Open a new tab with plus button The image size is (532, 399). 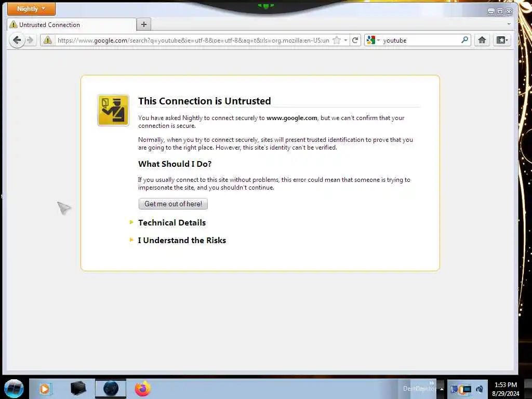point(144,24)
